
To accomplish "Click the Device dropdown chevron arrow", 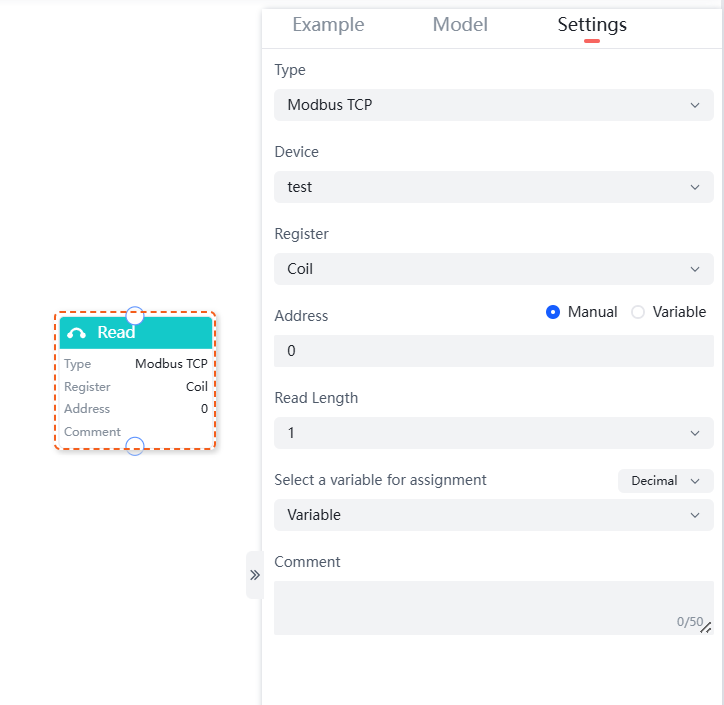I will pos(695,187).
